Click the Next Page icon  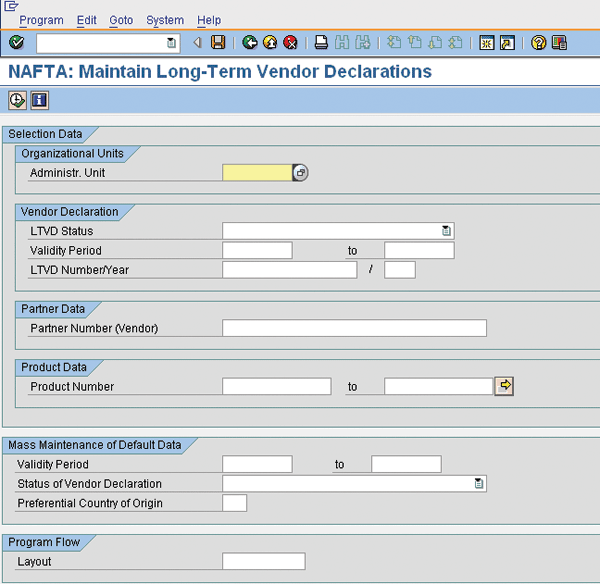(435, 42)
